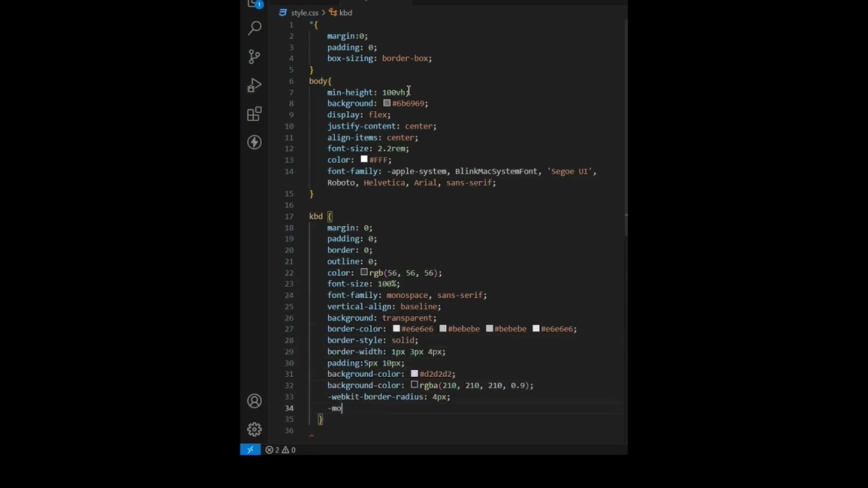Click the 'box-sizing: border-box;' text

coord(379,58)
